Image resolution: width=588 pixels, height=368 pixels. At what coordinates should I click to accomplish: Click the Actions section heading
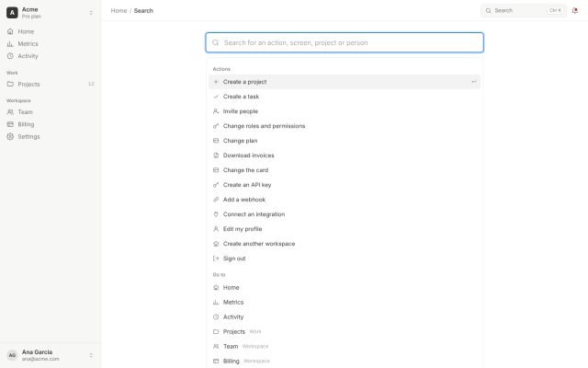pos(221,69)
